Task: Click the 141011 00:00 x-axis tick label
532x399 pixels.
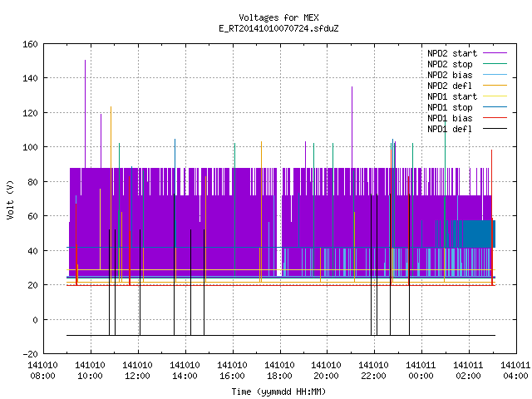Action: tap(421, 371)
